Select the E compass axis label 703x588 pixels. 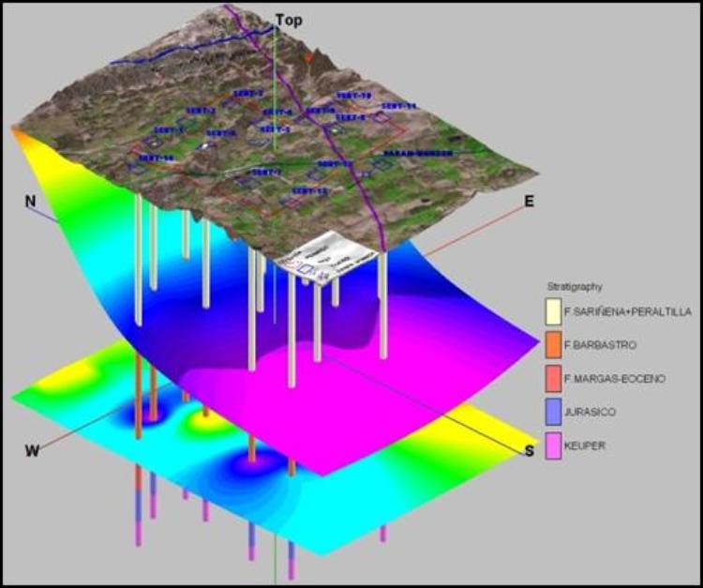(530, 202)
